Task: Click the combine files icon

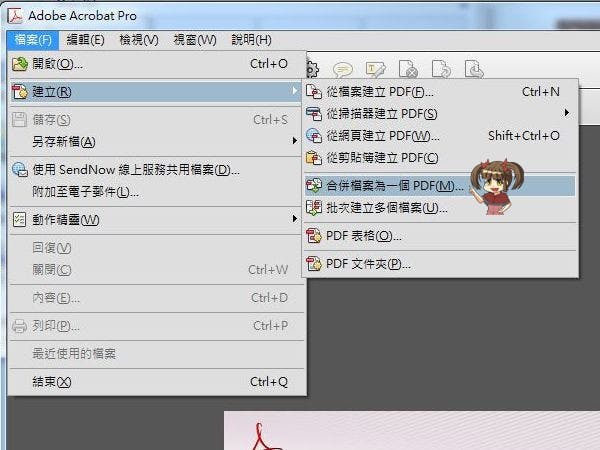Action: point(314,186)
